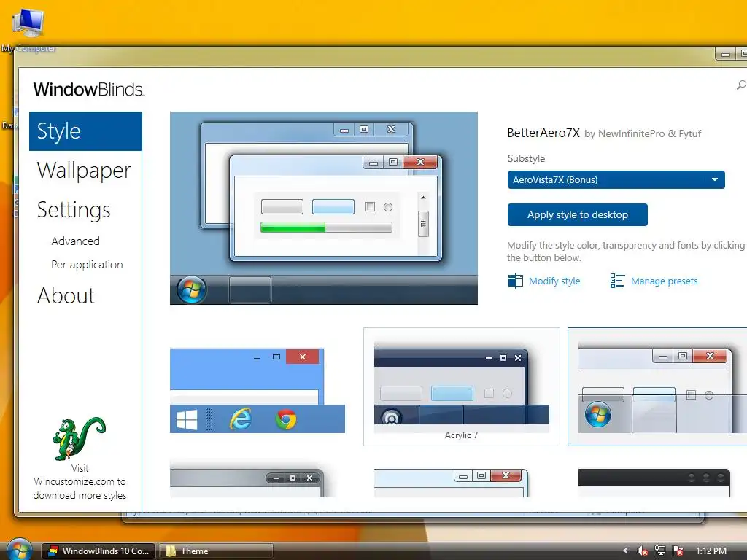This screenshot has width=747, height=560.
Task: Select the dark black style thumbnail
Action: [654, 483]
